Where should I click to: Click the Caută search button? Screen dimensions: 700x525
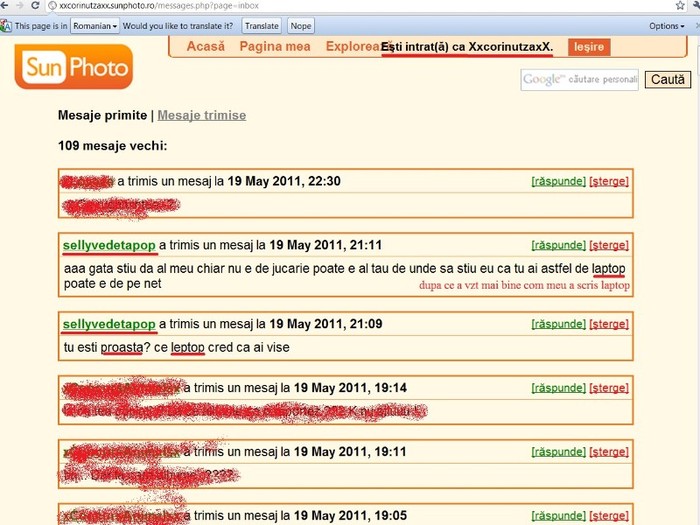coord(667,80)
